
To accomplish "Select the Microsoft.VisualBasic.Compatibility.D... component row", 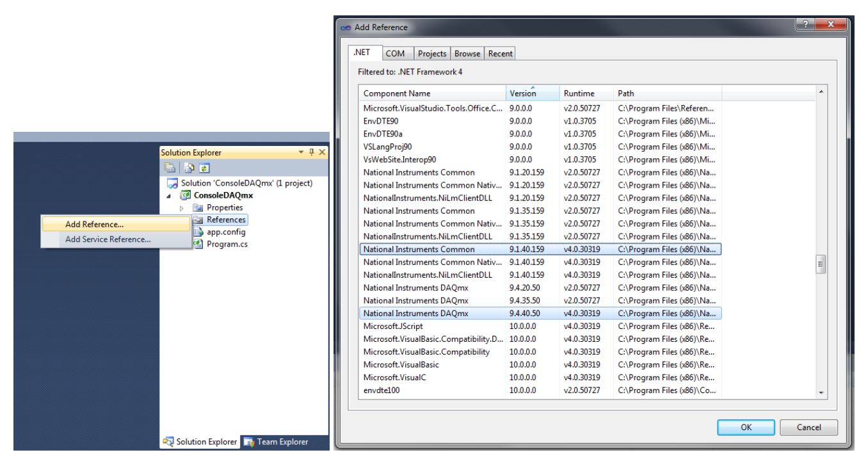I will 540,339.
